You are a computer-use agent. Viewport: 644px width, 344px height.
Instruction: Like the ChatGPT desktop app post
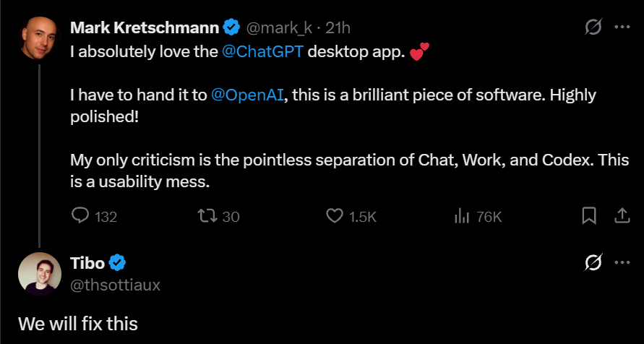[351, 216]
